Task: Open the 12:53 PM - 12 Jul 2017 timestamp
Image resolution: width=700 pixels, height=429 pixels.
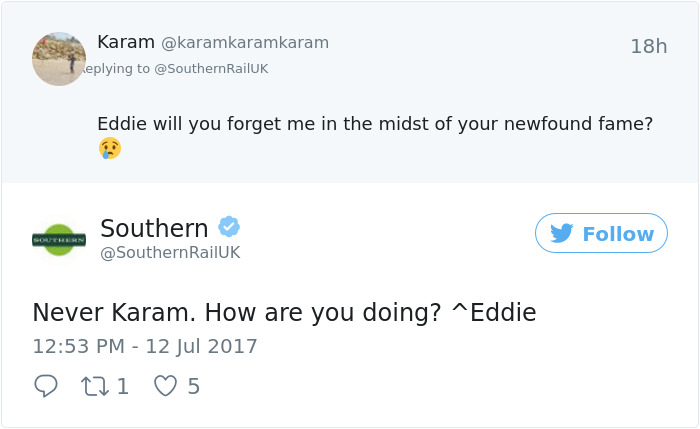Action: point(145,347)
